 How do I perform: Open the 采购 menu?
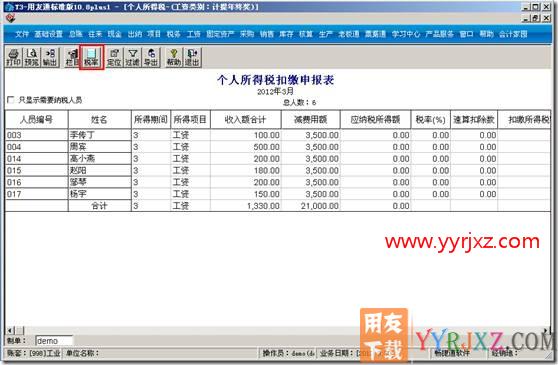(x=247, y=34)
